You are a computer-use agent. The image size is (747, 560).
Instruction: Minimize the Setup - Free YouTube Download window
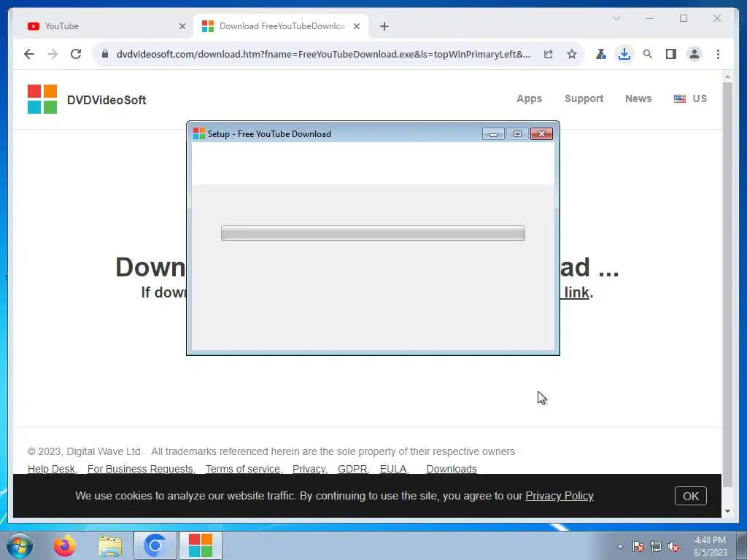click(493, 134)
